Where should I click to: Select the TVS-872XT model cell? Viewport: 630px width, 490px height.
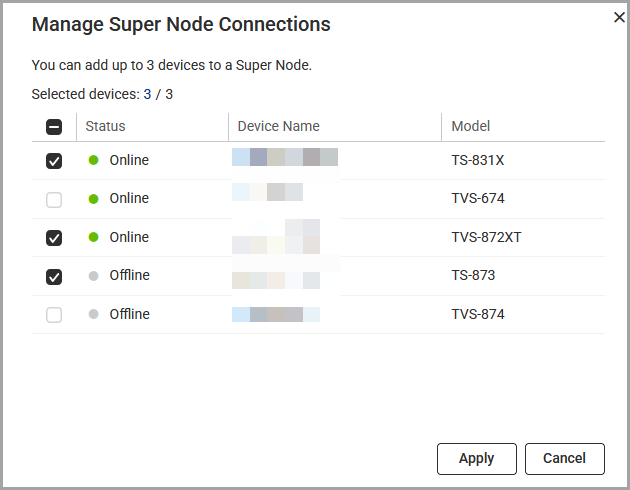(486, 237)
